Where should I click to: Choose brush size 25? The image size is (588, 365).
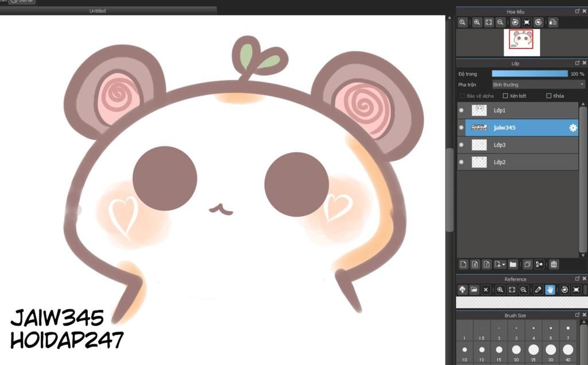pos(533,353)
